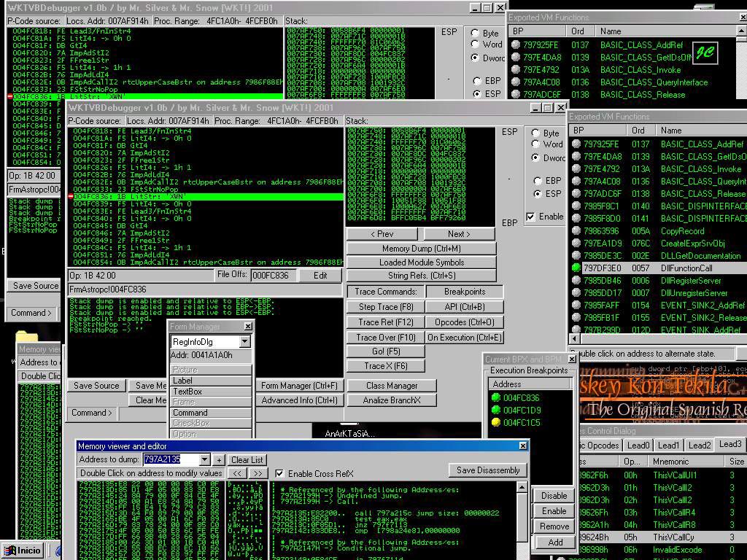Open the Inicio start menu button
Image resolution: width=747 pixels, height=560 pixels.
point(23,551)
